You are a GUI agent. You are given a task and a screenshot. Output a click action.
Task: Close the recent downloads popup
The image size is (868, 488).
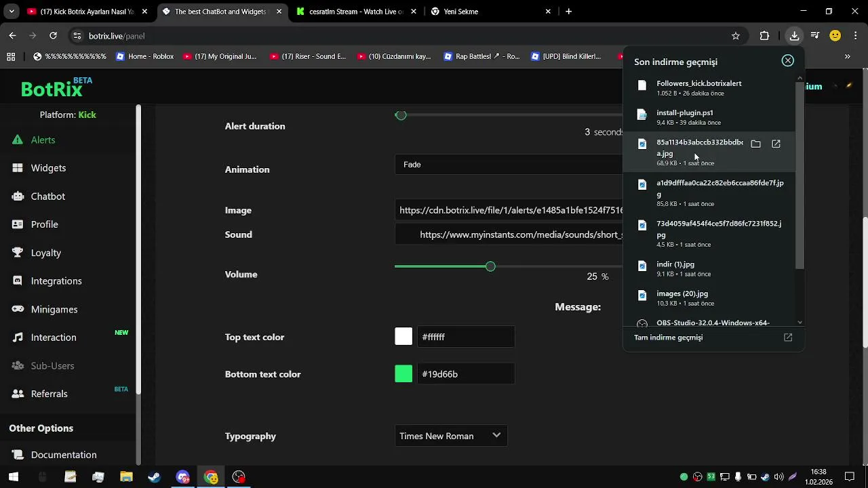point(787,61)
